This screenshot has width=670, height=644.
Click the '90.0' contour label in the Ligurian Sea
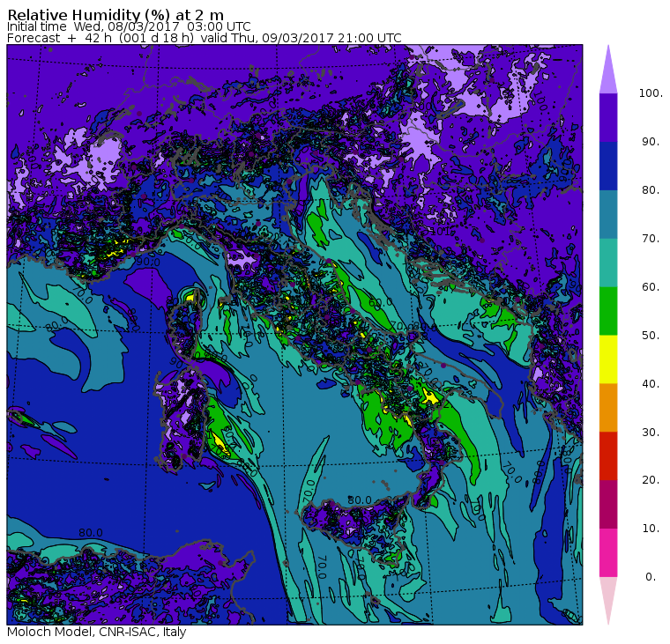148,262
